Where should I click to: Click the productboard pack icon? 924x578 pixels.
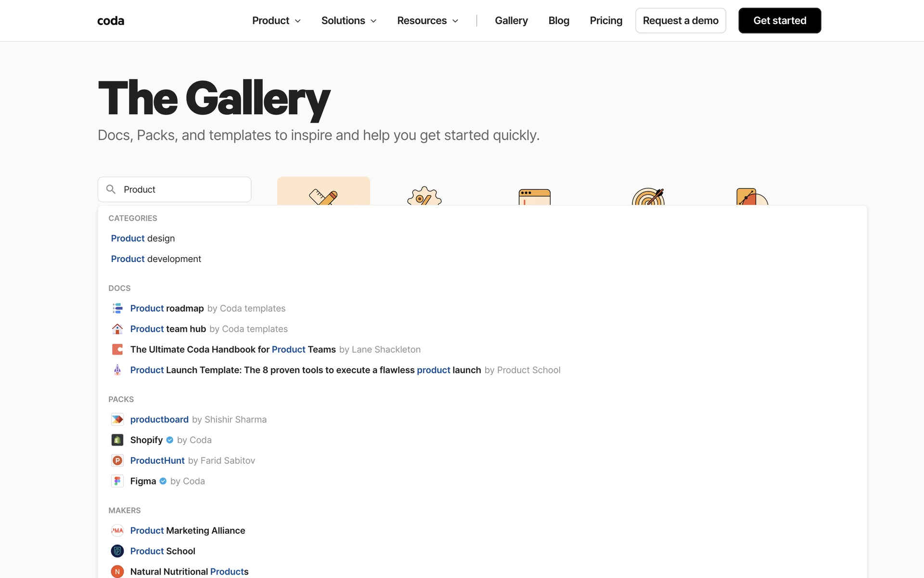click(117, 420)
